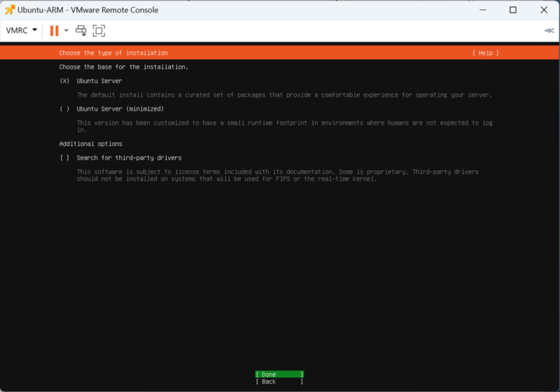The height and width of the screenshot is (392, 560).
Task: Click the Done button
Action: coord(279,374)
